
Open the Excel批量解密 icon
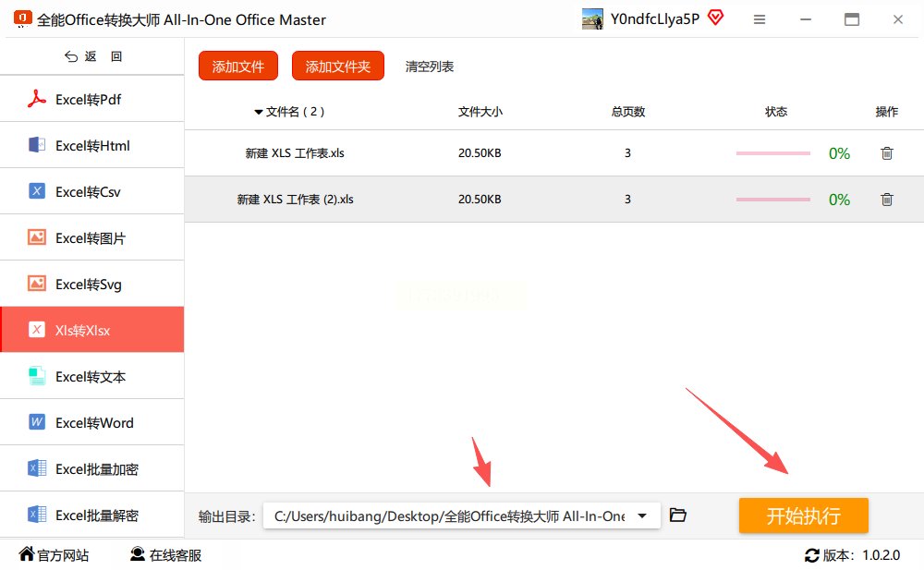click(x=37, y=514)
